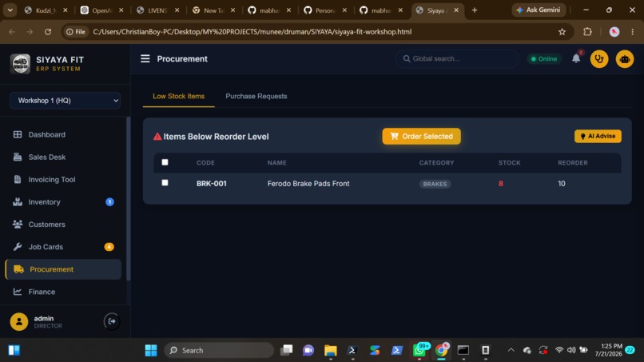Open the Chrome three-dot menu
Viewport: 644px width, 362px height.
pyautogui.click(x=633, y=32)
